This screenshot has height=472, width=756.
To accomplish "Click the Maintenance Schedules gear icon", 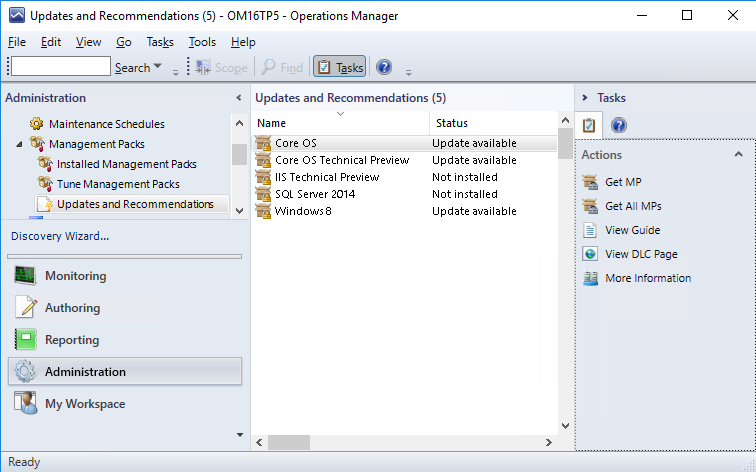I will click(36, 124).
